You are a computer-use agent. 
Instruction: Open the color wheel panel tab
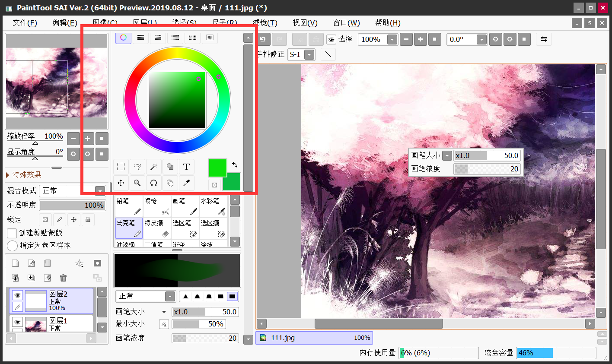pyautogui.click(x=123, y=38)
